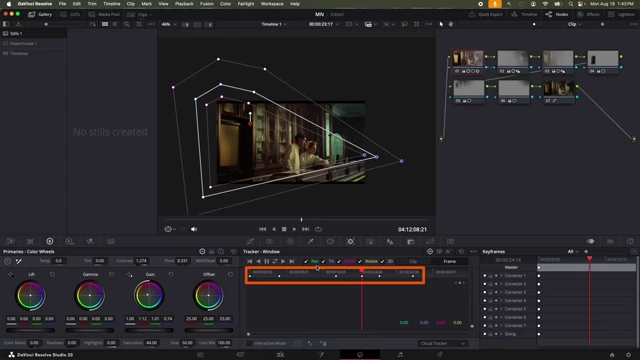
Task: Open the Media Pool button
Action: pyautogui.click(x=104, y=14)
